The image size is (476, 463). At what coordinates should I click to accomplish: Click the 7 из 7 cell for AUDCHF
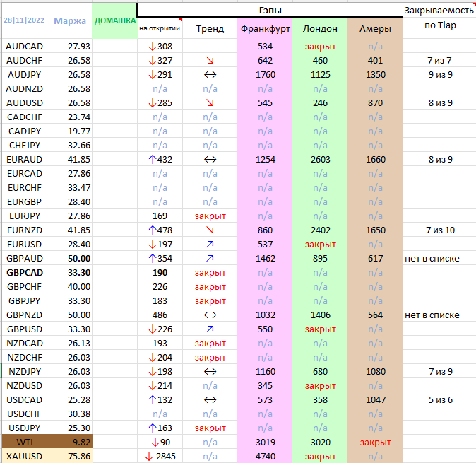click(x=439, y=61)
